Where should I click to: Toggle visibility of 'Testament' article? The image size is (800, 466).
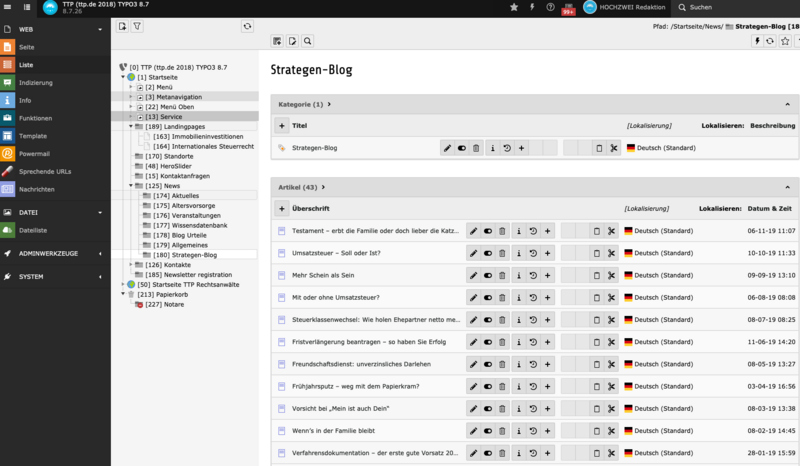click(488, 230)
